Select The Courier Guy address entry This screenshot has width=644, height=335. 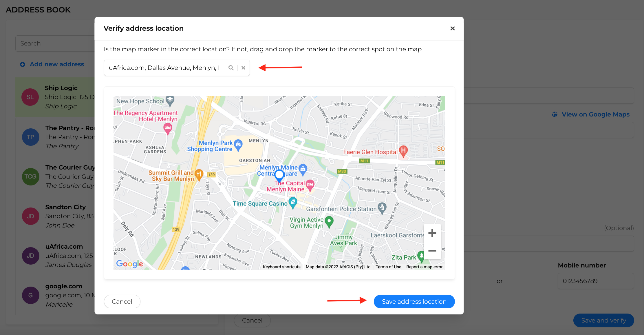click(x=55, y=176)
